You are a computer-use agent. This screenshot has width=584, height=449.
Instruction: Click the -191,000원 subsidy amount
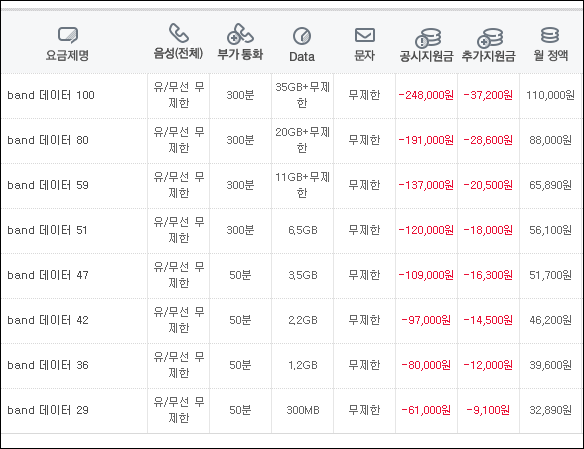(x=426, y=140)
